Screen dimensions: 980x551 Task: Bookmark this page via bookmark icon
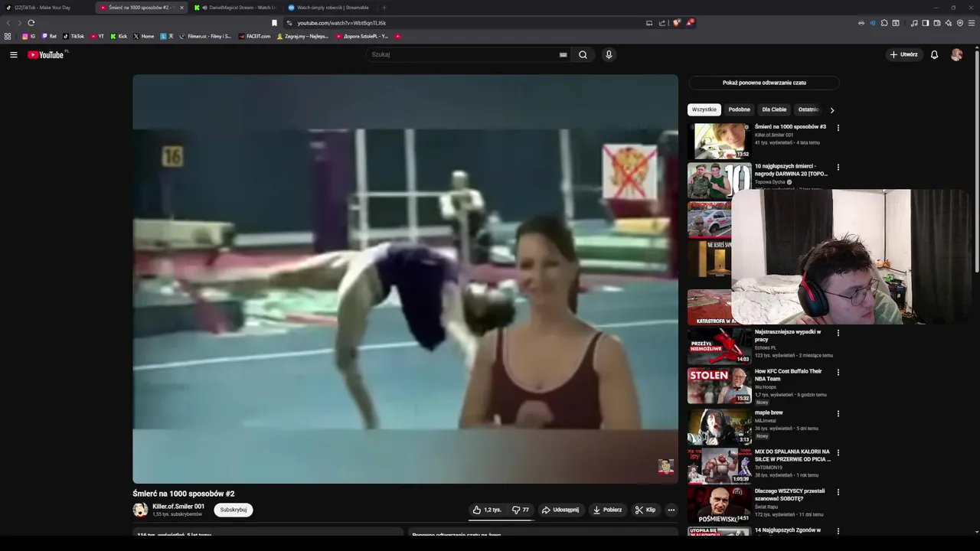click(274, 23)
